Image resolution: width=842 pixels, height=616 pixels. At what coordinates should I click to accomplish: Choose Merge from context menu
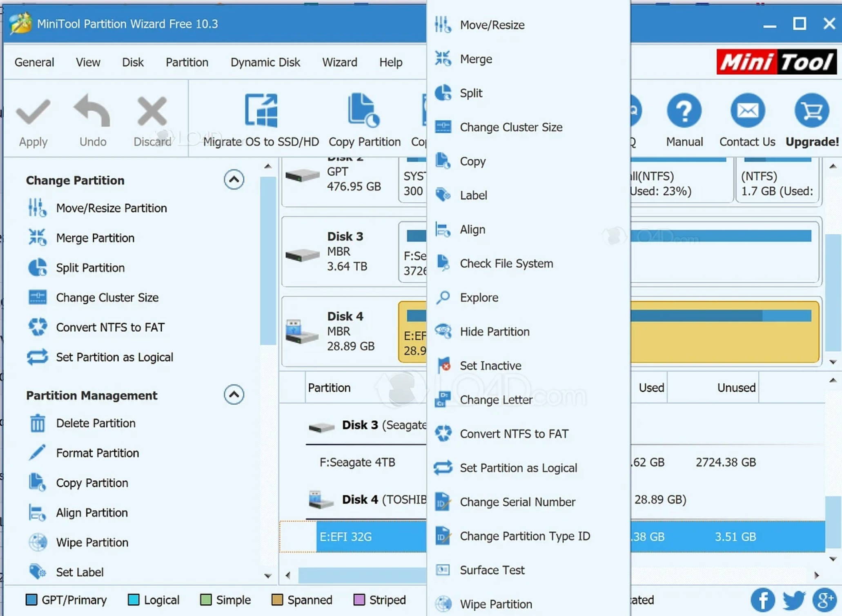pyautogui.click(x=528, y=59)
